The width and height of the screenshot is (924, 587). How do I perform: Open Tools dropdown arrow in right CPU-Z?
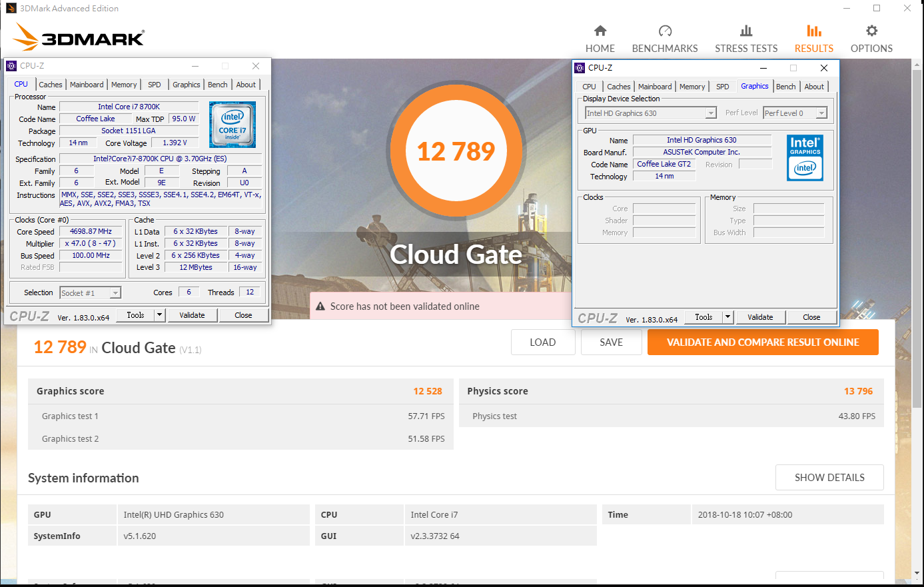[728, 317]
